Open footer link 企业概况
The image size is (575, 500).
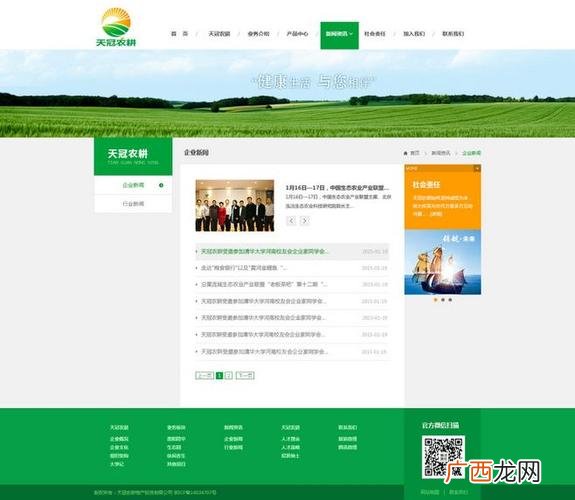click(119, 439)
